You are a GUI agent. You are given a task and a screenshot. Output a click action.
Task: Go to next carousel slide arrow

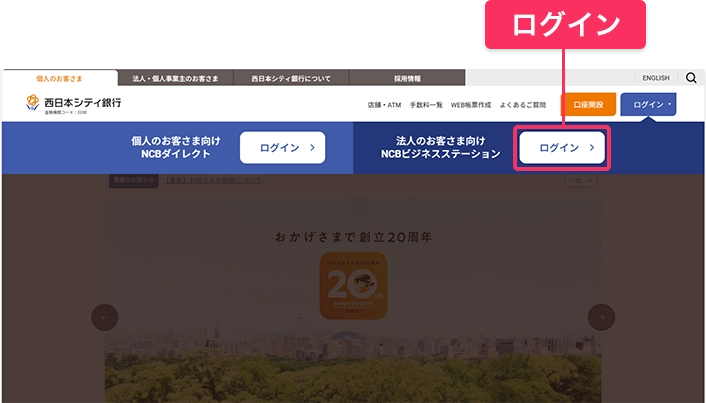tap(601, 317)
